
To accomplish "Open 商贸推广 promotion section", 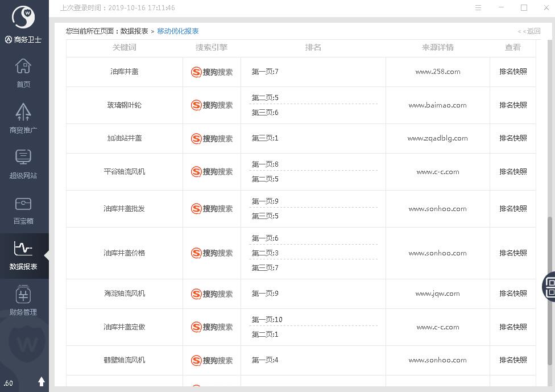I will click(x=23, y=118).
